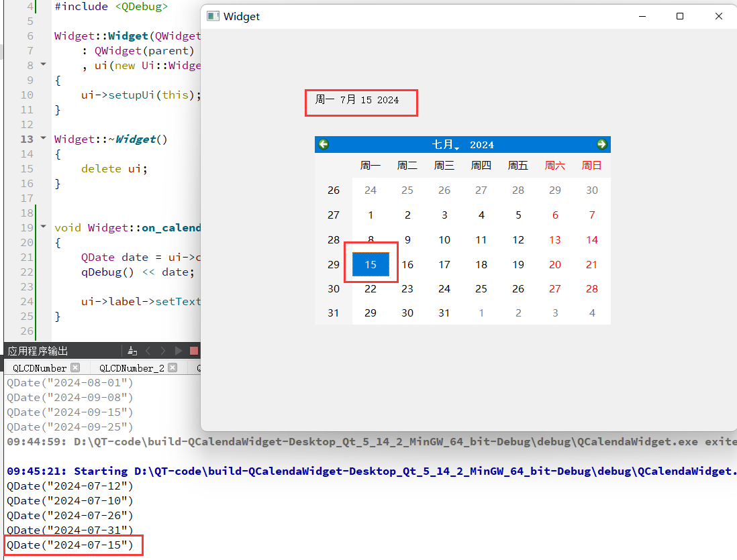Click the red 周日 weekday header

(x=592, y=166)
